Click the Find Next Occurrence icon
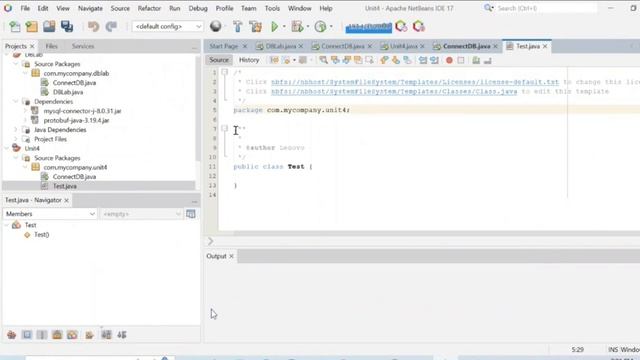Image resolution: width=640 pixels, height=360 pixels. [x=347, y=60]
